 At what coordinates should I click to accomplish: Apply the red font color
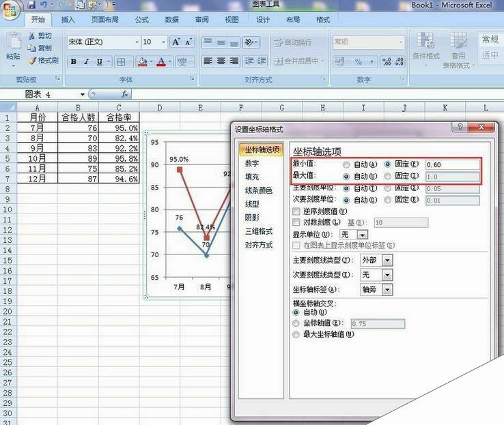(x=162, y=61)
